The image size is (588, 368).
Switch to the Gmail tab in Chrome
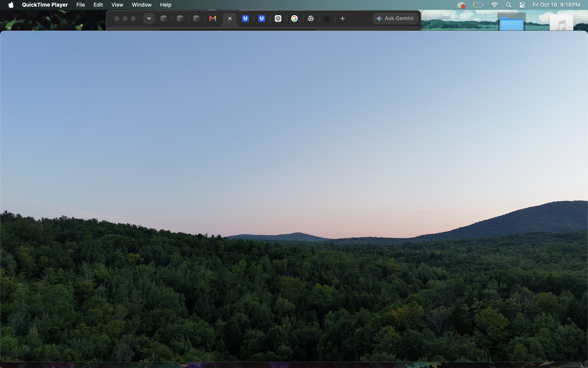click(x=213, y=19)
